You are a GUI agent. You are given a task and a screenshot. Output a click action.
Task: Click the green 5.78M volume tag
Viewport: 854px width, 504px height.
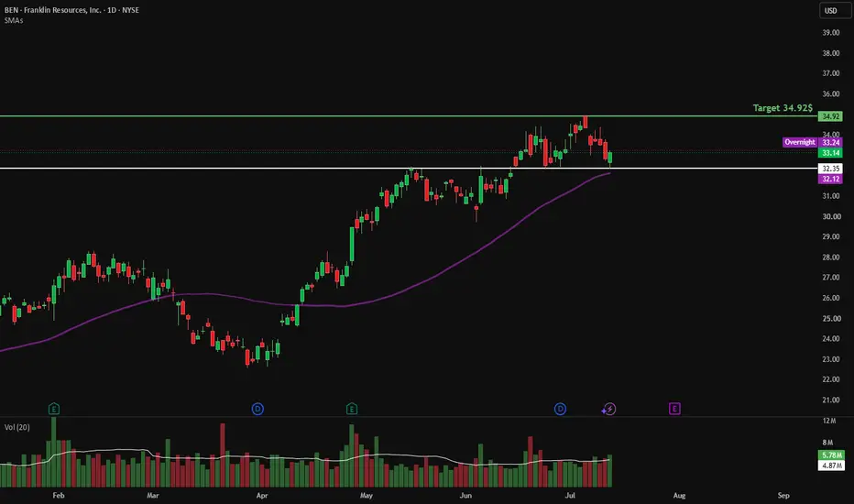pyautogui.click(x=832, y=455)
